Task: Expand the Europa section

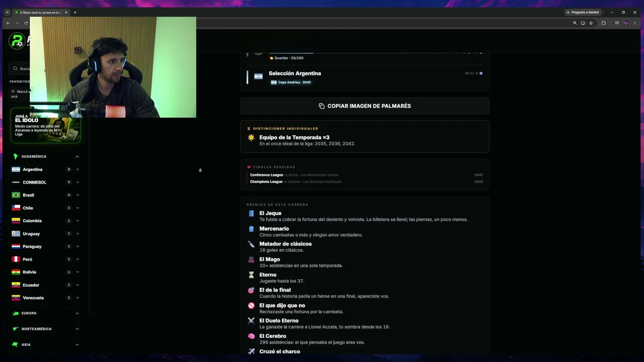Action: pyautogui.click(x=77, y=313)
